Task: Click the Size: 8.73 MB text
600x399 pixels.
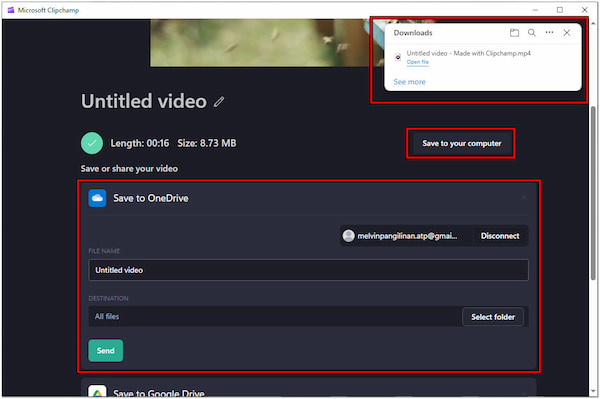Action: click(207, 143)
